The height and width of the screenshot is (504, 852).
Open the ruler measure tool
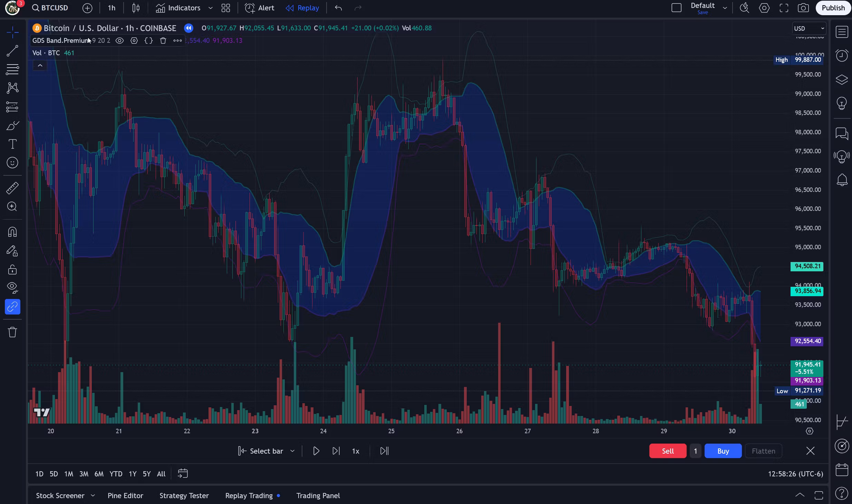[x=12, y=188]
